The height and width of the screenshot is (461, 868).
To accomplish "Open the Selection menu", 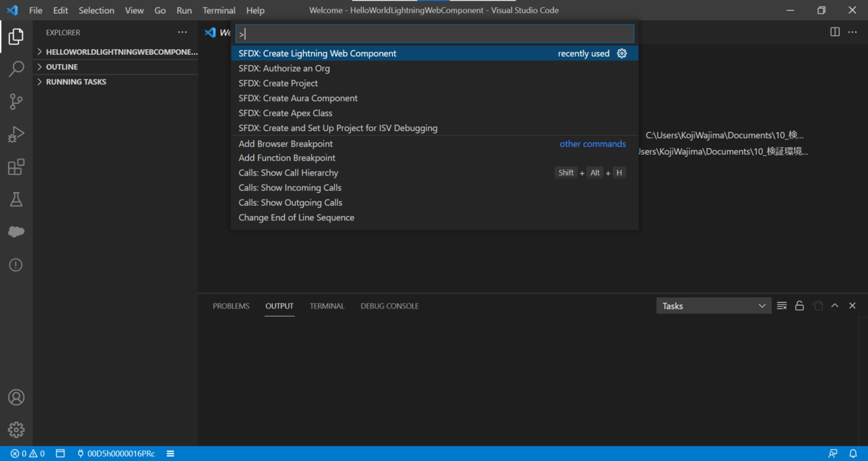I will pos(96,10).
